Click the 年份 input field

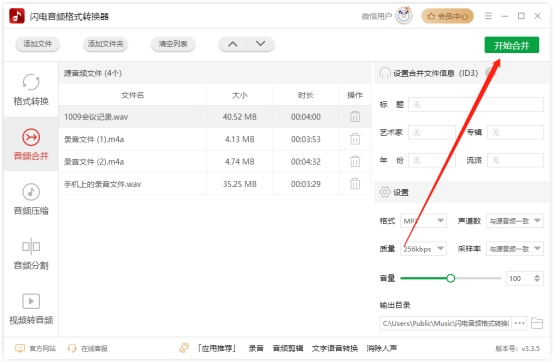tap(432, 160)
